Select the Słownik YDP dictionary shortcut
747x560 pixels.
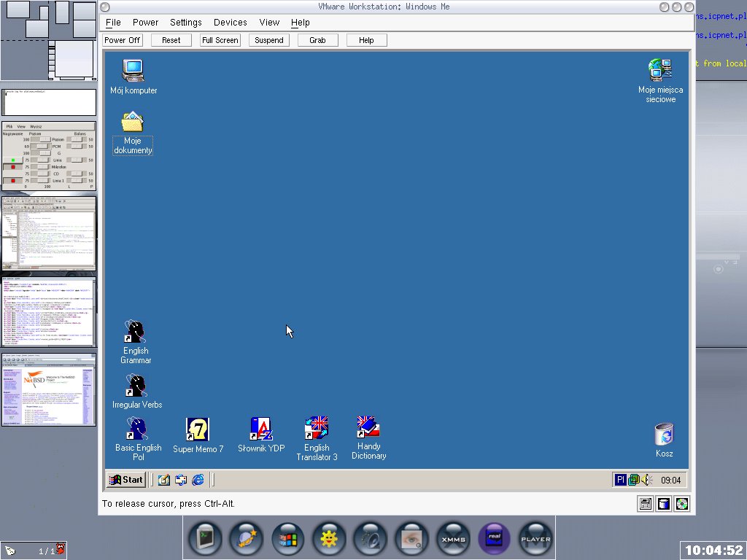coord(261,435)
